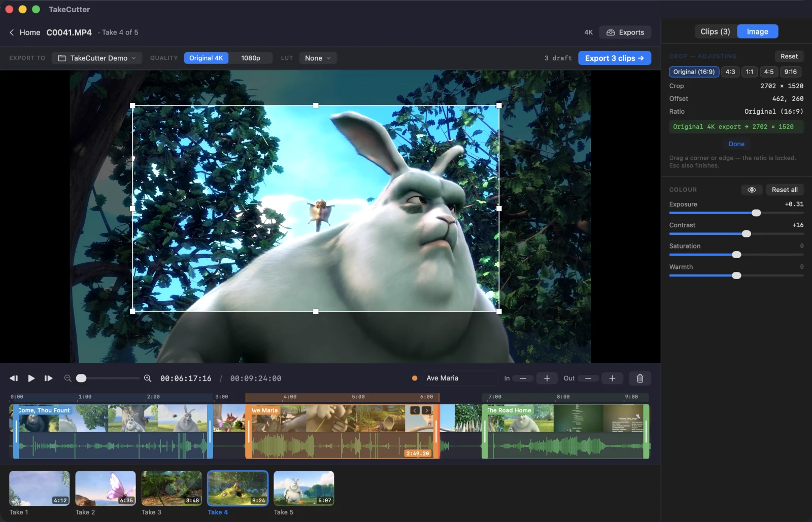This screenshot has height=522, width=812.
Task: Delete the selected clip with trash icon
Action: coord(640,378)
